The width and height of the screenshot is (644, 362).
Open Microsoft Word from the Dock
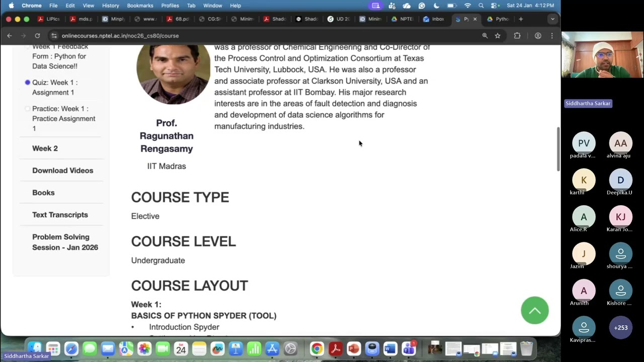[390, 348]
